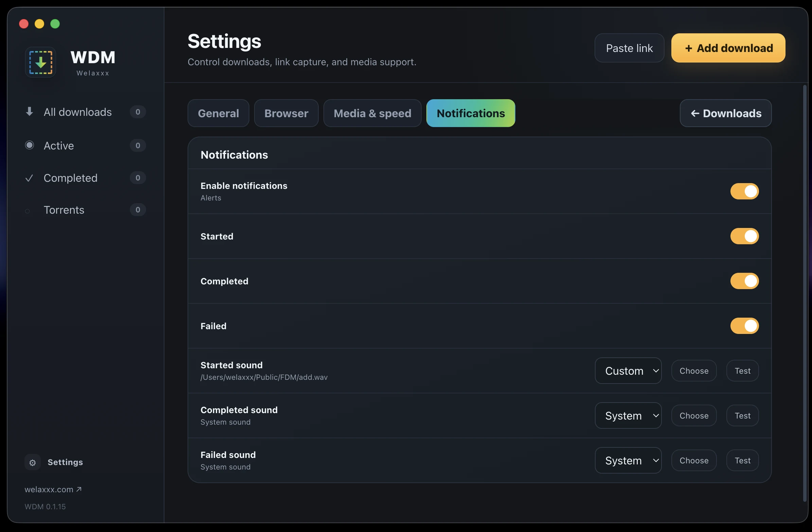Switch to the General tab

(218, 113)
